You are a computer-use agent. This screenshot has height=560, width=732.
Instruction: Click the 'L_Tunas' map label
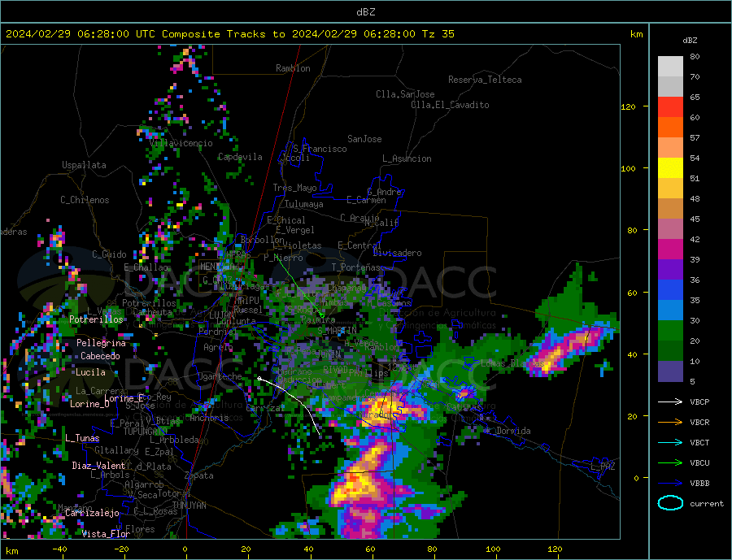[x=82, y=438]
